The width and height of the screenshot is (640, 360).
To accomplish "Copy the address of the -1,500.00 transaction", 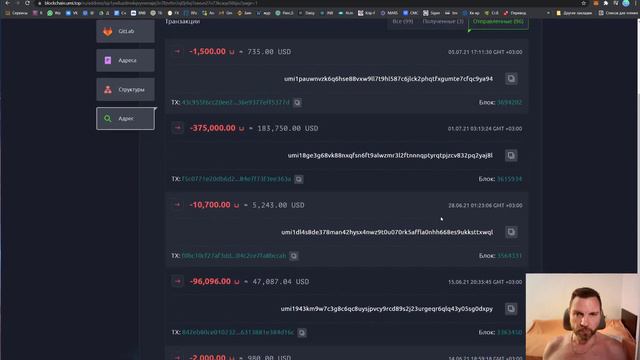I will tap(511, 79).
